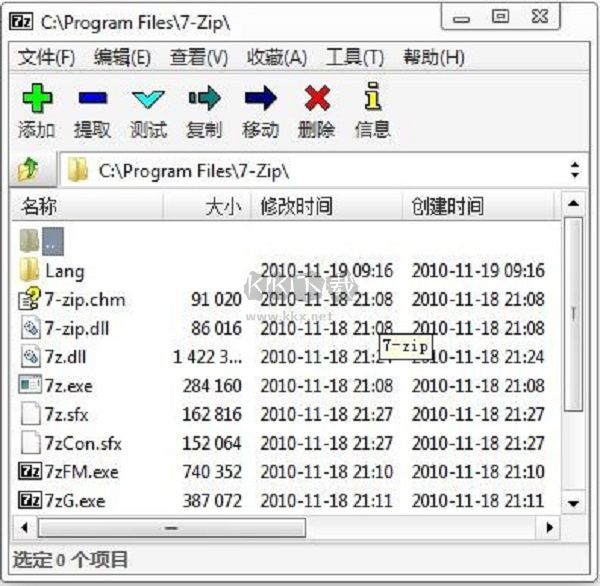Open the File (文件) menu
This screenshot has height=586, width=600.
pyautogui.click(x=46, y=58)
